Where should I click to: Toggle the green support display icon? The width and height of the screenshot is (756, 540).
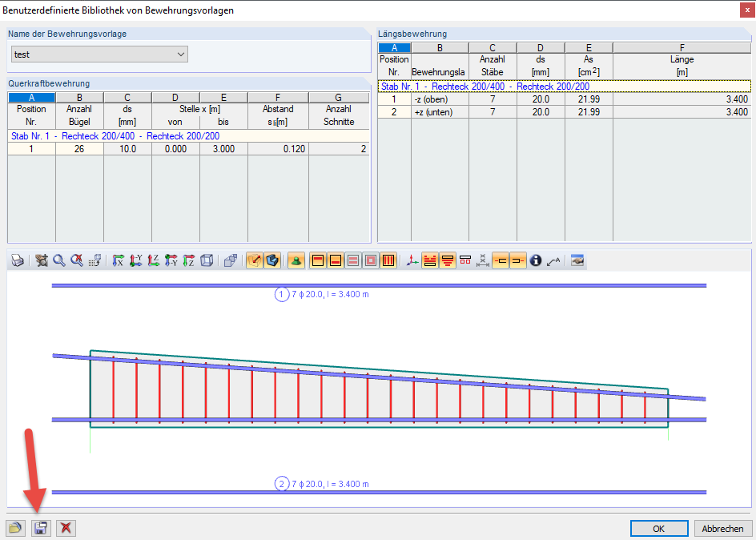pos(296,261)
